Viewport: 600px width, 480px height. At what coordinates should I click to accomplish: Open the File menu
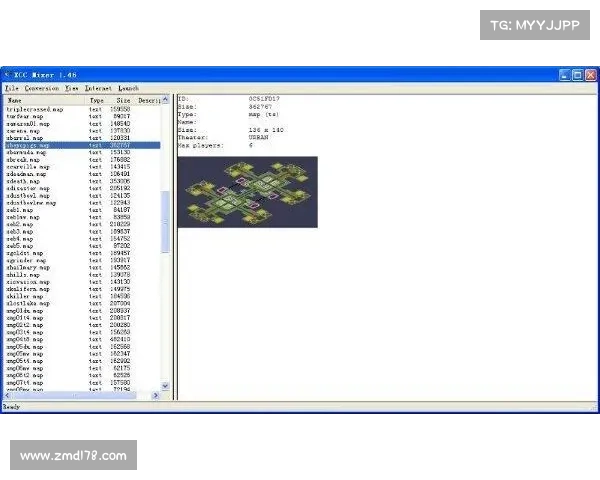tap(10, 88)
